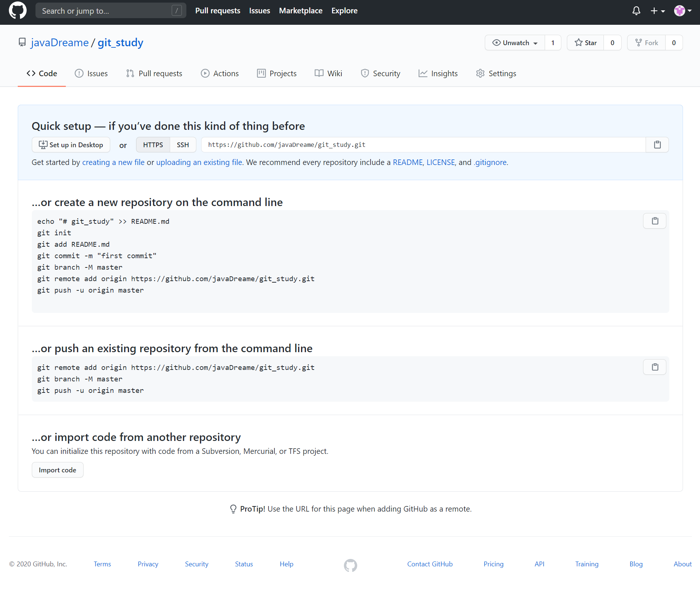Open the Pricing footer link

(494, 564)
